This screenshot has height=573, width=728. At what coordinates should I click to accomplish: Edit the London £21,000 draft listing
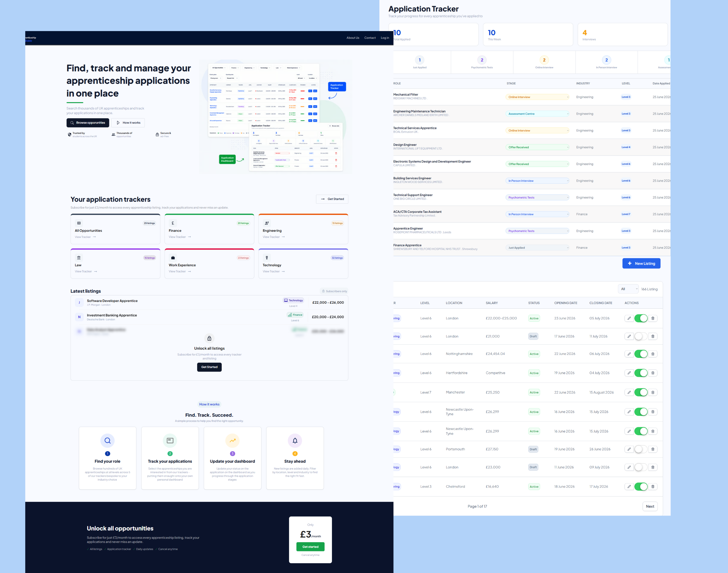[x=629, y=337]
